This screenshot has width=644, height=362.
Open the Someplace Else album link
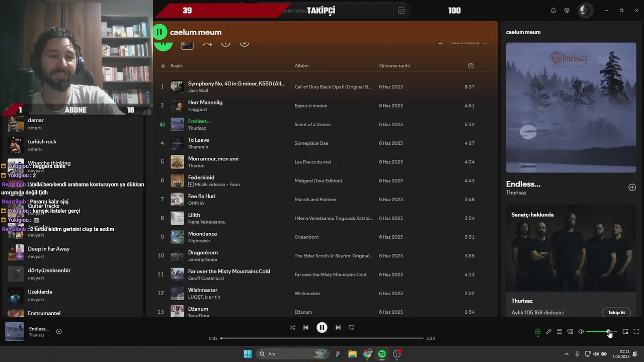pos(311,143)
